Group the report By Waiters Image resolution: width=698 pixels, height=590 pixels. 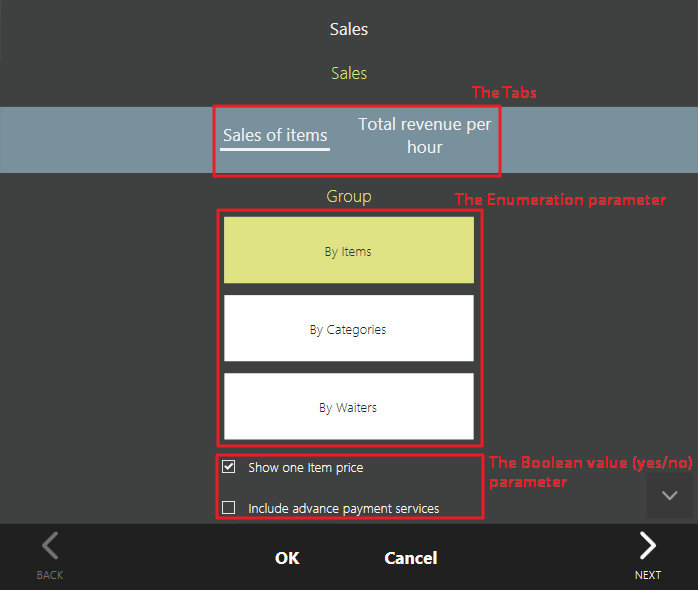[x=348, y=407]
